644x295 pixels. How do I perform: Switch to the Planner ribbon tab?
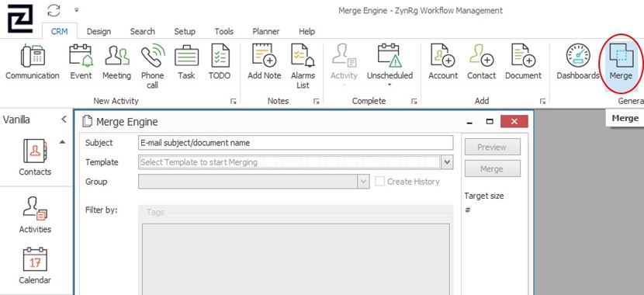[265, 31]
